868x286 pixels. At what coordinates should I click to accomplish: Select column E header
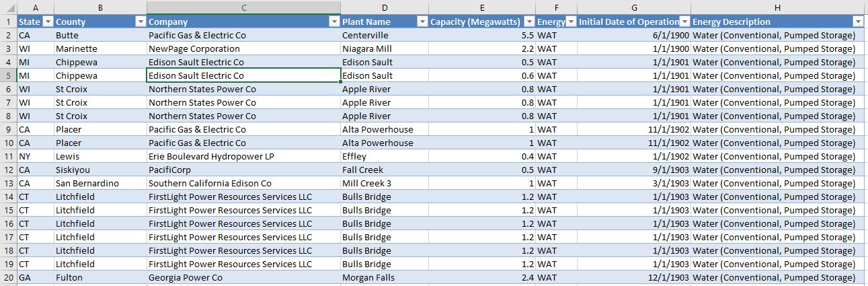coord(482,7)
